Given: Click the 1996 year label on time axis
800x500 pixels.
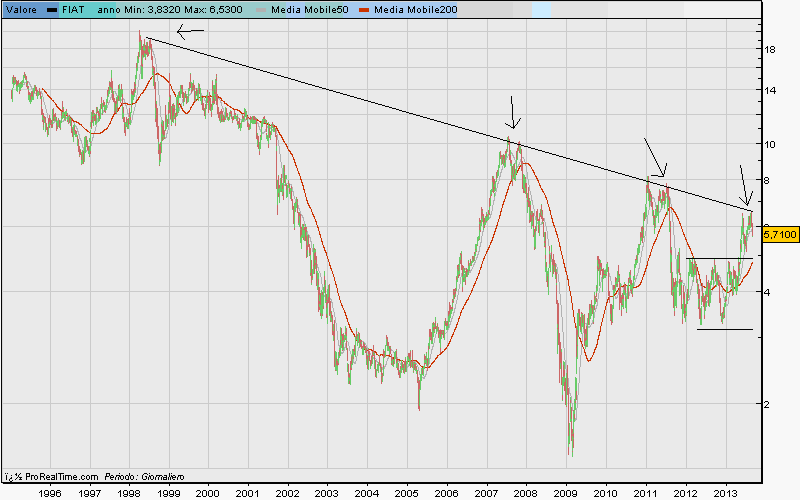Looking at the screenshot, I should (x=48, y=492).
